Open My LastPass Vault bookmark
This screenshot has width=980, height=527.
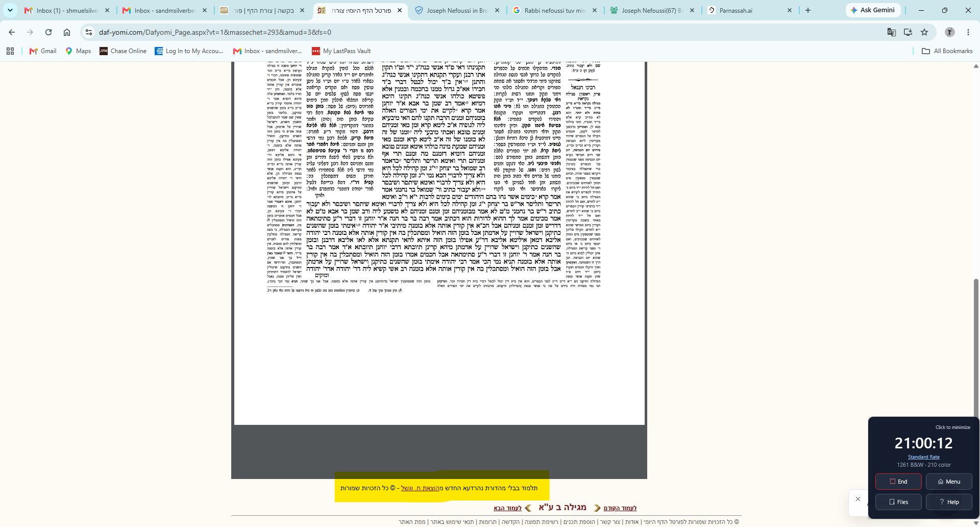click(341, 51)
